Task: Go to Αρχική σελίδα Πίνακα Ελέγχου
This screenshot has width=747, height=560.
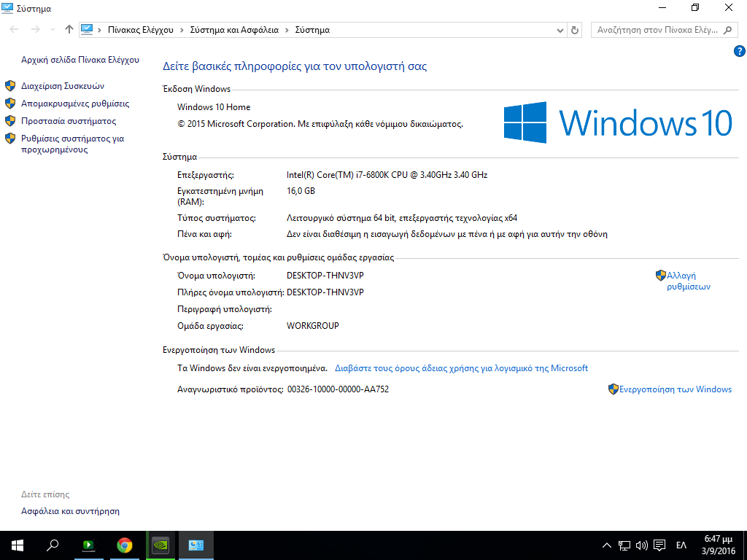Action: click(80, 60)
